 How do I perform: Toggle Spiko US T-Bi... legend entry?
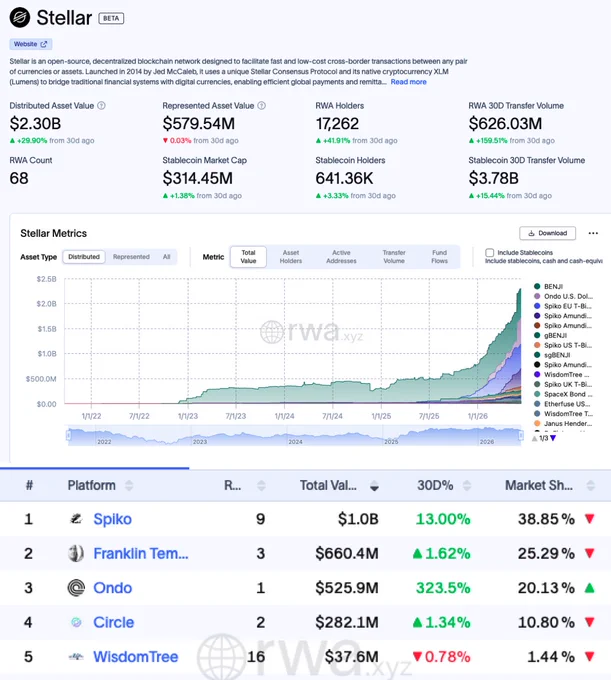tap(563, 345)
